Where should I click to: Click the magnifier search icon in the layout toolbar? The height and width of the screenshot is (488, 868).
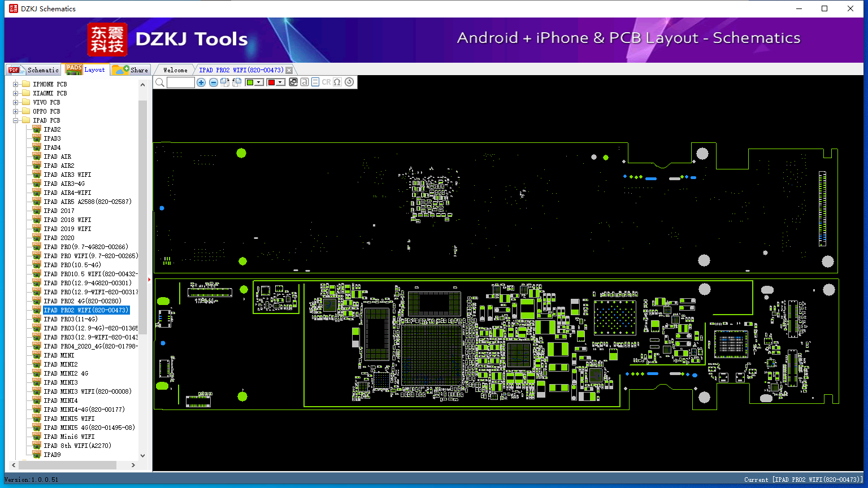(x=160, y=82)
